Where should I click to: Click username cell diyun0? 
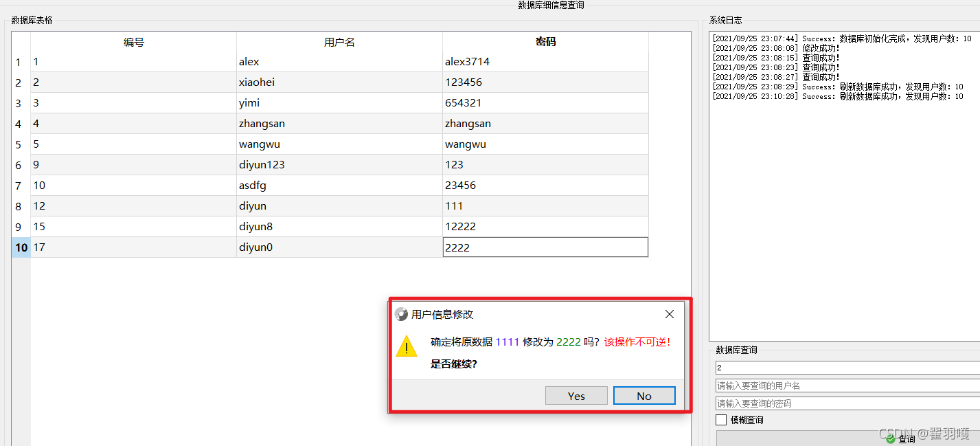pyautogui.click(x=339, y=247)
